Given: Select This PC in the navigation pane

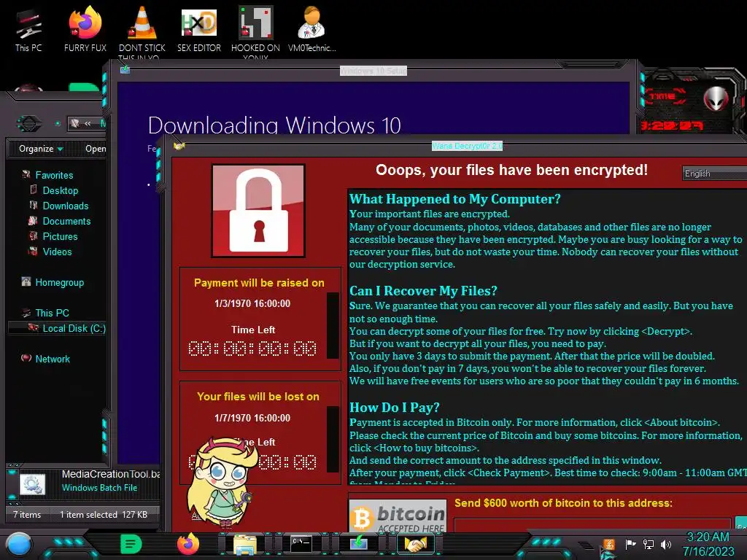Looking at the screenshot, I should [x=52, y=313].
